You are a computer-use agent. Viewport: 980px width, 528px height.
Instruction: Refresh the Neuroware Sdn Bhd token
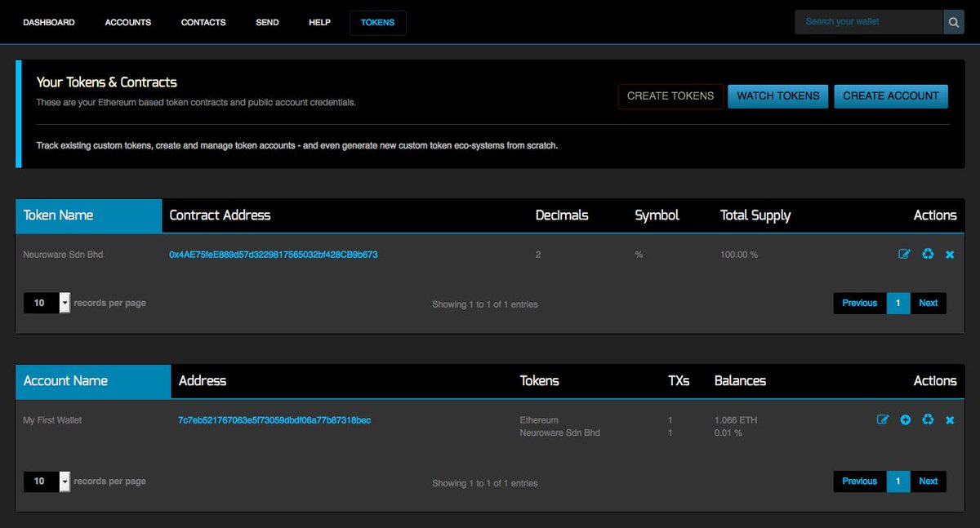928,255
